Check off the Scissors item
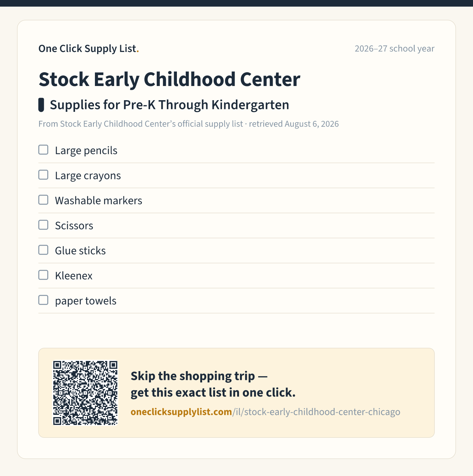The width and height of the screenshot is (473, 476). [43, 225]
